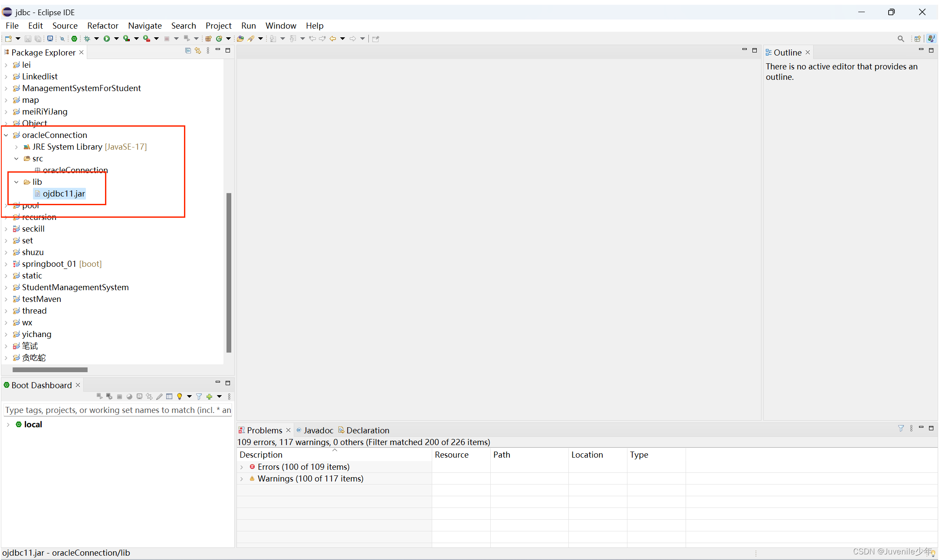939x560 pixels.
Task: Click the Boot Dashboard filter funnel icon
Action: coord(199,396)
